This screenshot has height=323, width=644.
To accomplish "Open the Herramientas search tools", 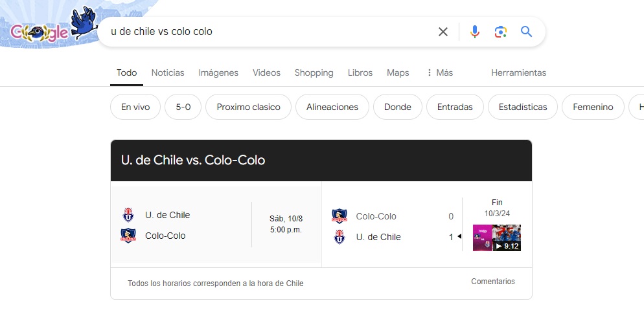I will 518,72.
